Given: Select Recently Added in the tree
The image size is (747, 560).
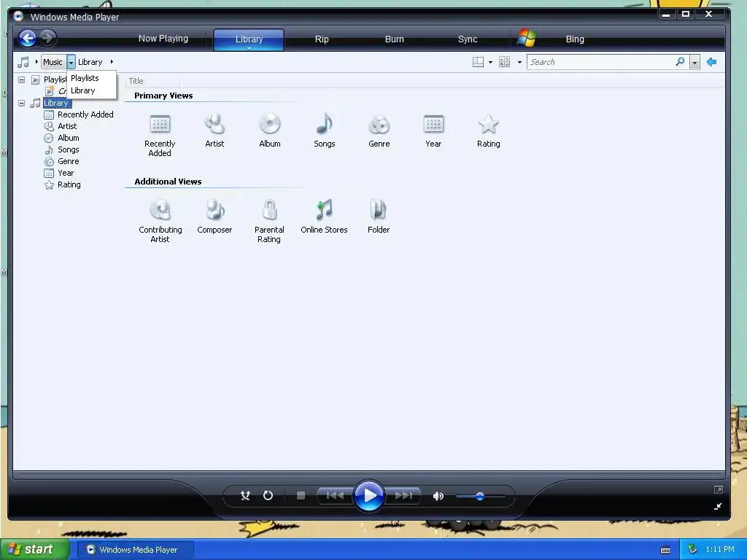Looking at the screenshot, I should pyautogui.click(x=85, y=114).
